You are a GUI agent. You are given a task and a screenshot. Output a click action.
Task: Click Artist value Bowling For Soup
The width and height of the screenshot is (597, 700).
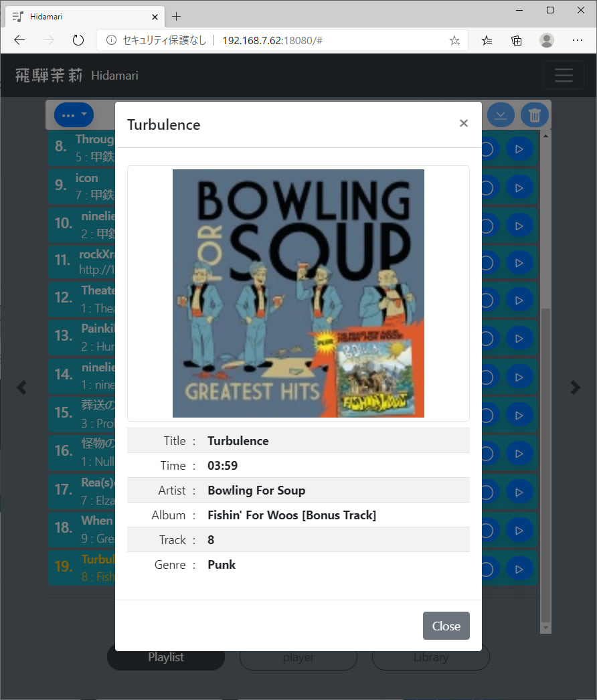pos(256,490)
